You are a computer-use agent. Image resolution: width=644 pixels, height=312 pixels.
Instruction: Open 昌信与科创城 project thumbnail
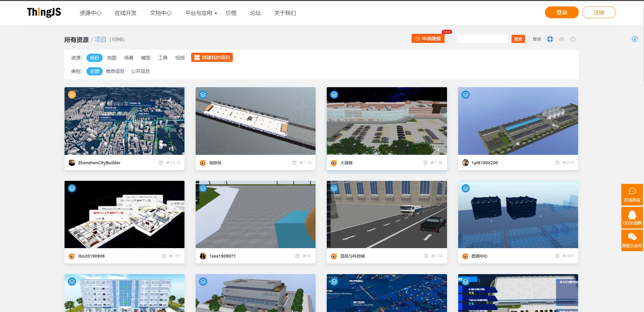click(387, 214)
